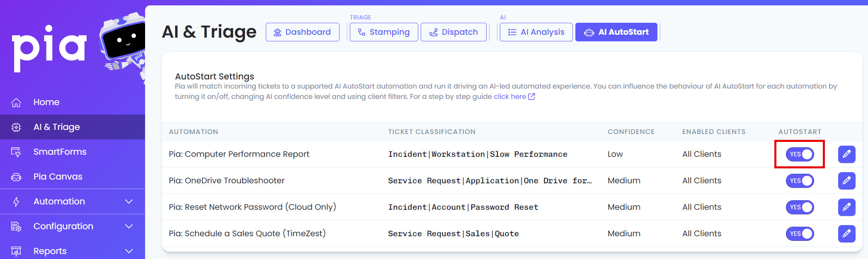The image size is (868, 259).
Task: Select 'Pia: OneDrive Troubleshooter' row name
Action: [227, 180]
